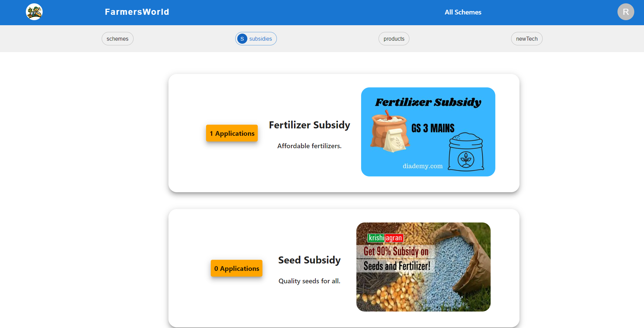Click the krishijagran logo on seed image

click(x=385, y=238)
